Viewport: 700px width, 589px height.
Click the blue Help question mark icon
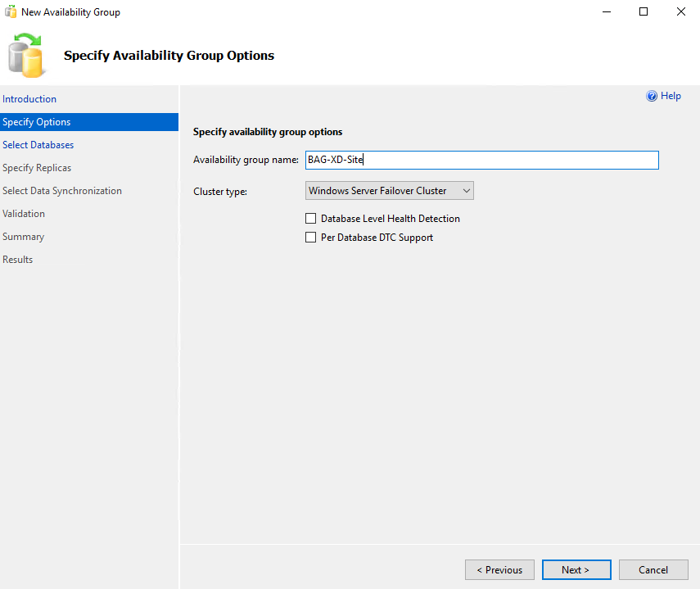point(652,96)
